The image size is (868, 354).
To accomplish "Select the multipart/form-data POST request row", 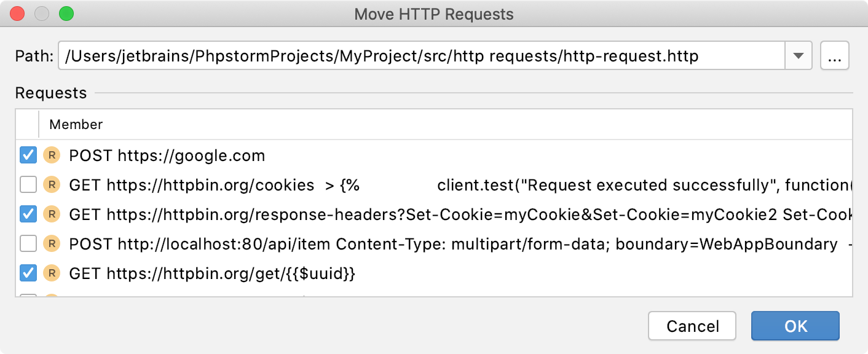I will 434,244.
